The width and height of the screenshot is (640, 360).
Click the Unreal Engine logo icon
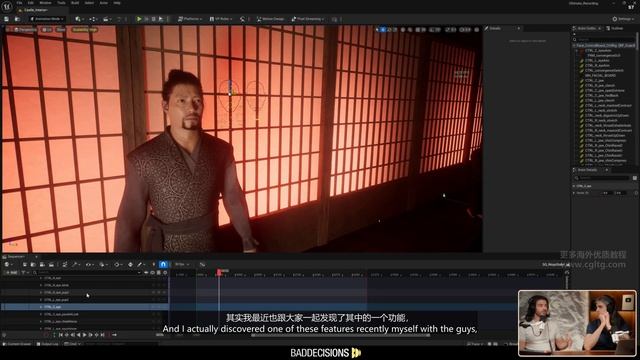point(7,7)
